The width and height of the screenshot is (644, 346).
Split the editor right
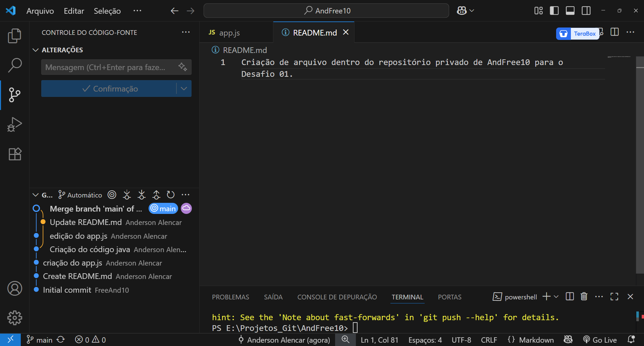click(614, 32)
